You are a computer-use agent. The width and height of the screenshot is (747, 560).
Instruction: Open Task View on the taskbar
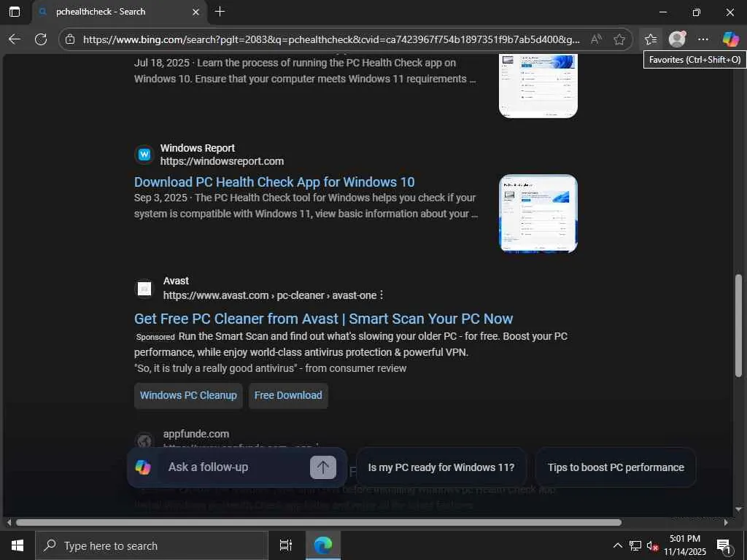pos(286,545)
